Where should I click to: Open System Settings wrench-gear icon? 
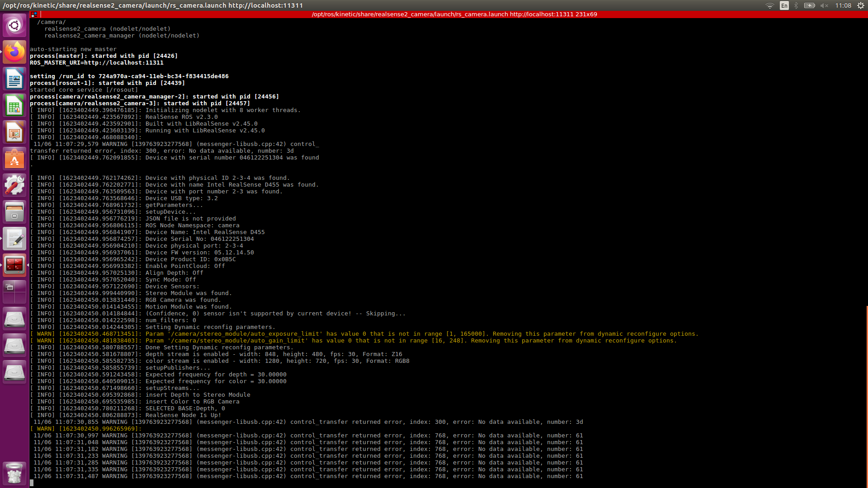point(14,186)
